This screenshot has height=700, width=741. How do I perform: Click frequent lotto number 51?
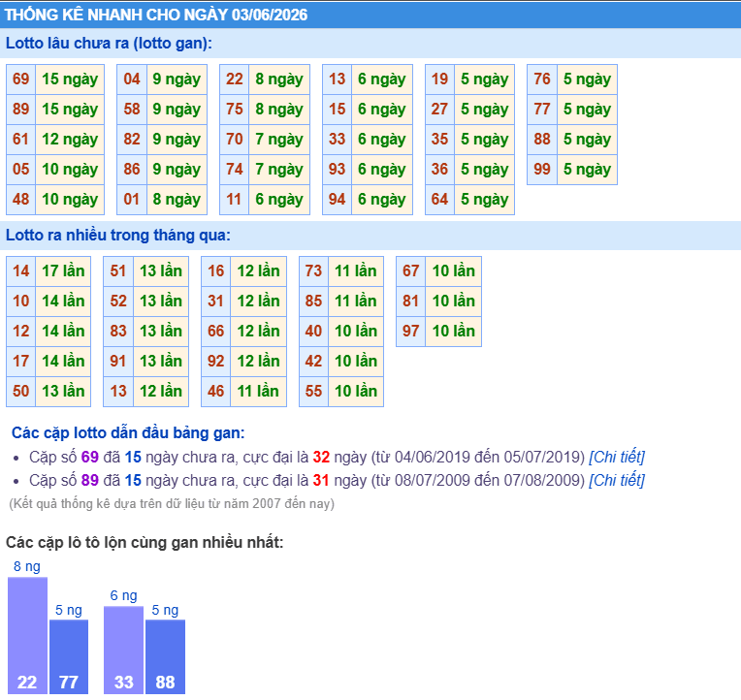(118, 271)
